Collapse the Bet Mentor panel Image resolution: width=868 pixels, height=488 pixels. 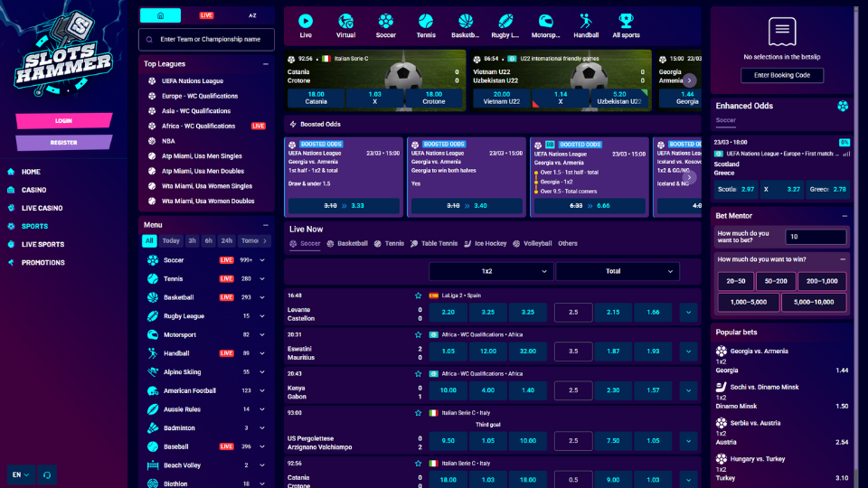coord(844,216)
